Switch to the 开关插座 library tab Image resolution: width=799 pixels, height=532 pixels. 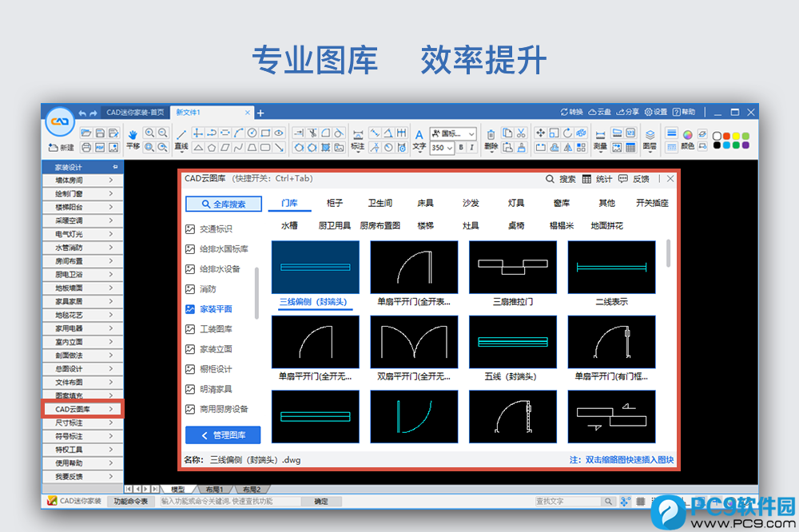click(652, 203)
